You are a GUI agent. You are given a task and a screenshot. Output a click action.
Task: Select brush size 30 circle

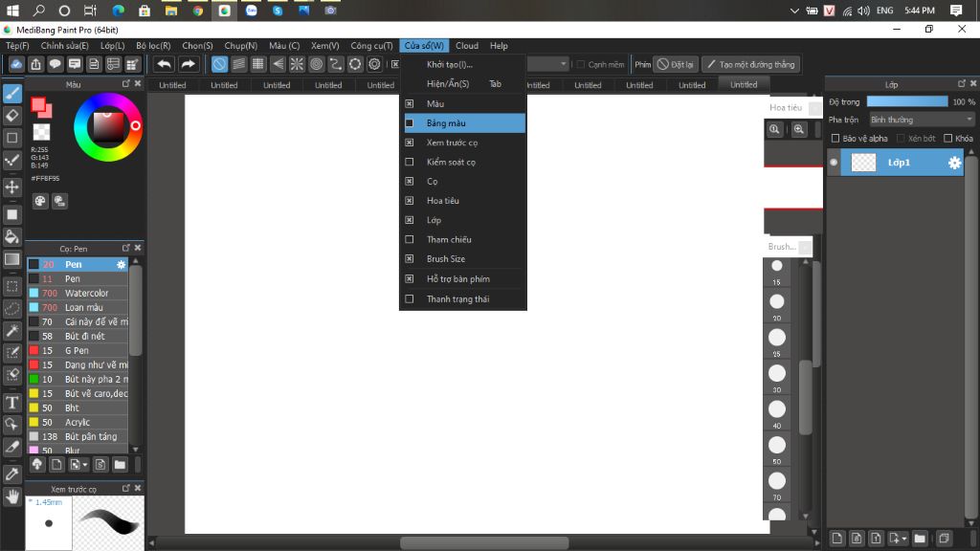coord(777,373)
